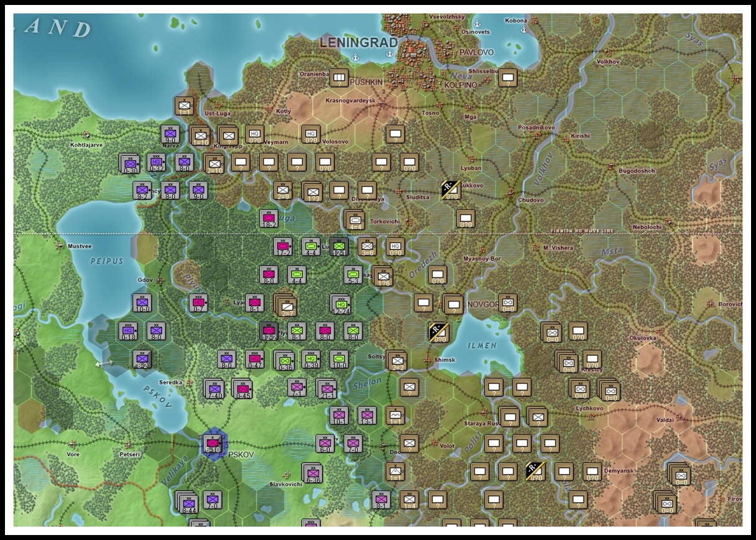The width and height of the screenshot is (756, 540).
Task: Select the Soviet HQ counter at Veymarn
Action: coord(254,134)
